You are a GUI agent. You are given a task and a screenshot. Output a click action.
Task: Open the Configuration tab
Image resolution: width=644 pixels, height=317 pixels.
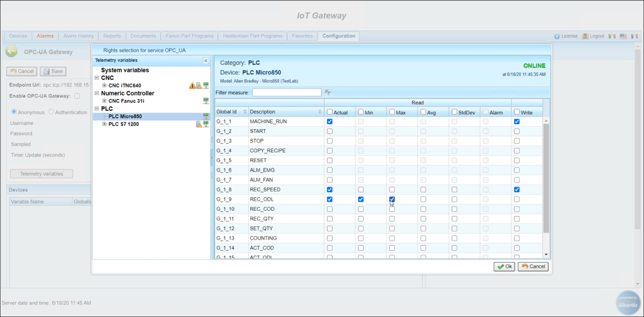click(338, 36)
